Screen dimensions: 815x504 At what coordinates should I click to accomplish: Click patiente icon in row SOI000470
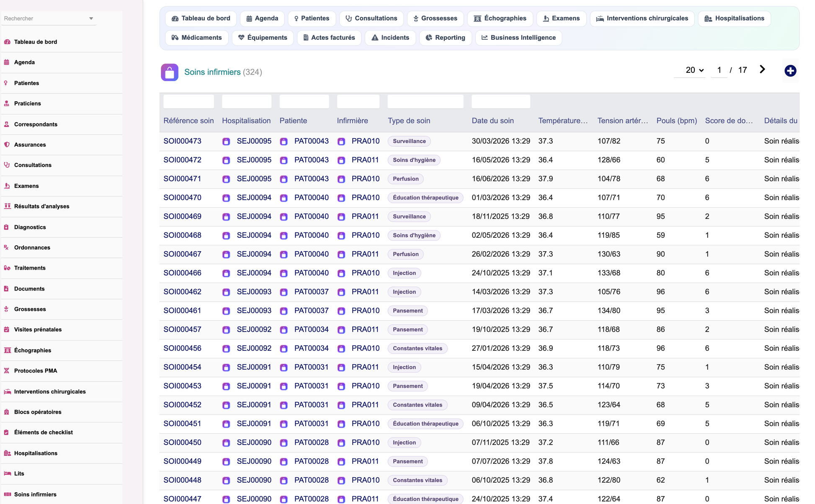coord(284,198)
